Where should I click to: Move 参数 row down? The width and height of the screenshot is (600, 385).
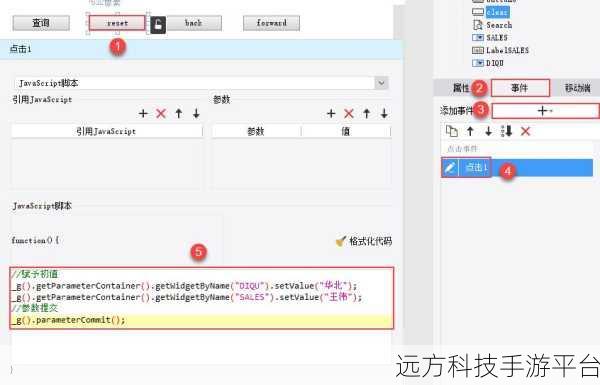[384, 113]
